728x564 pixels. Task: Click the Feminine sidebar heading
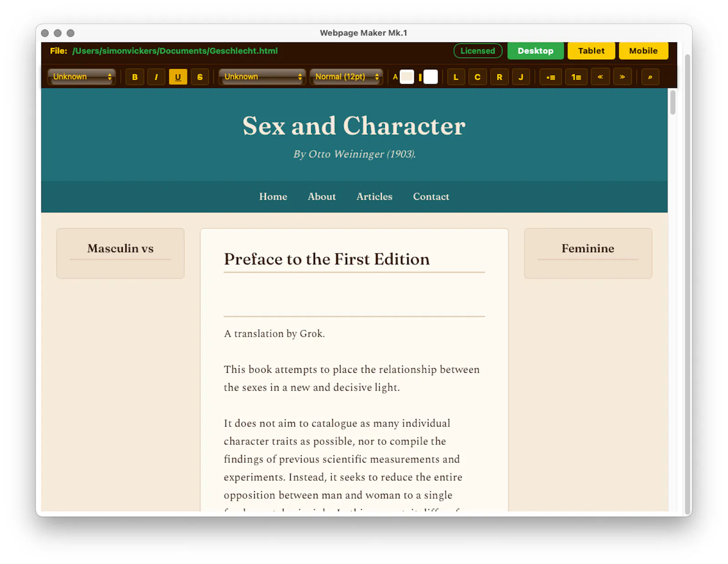pyautogui.click(x=588, y=249)
